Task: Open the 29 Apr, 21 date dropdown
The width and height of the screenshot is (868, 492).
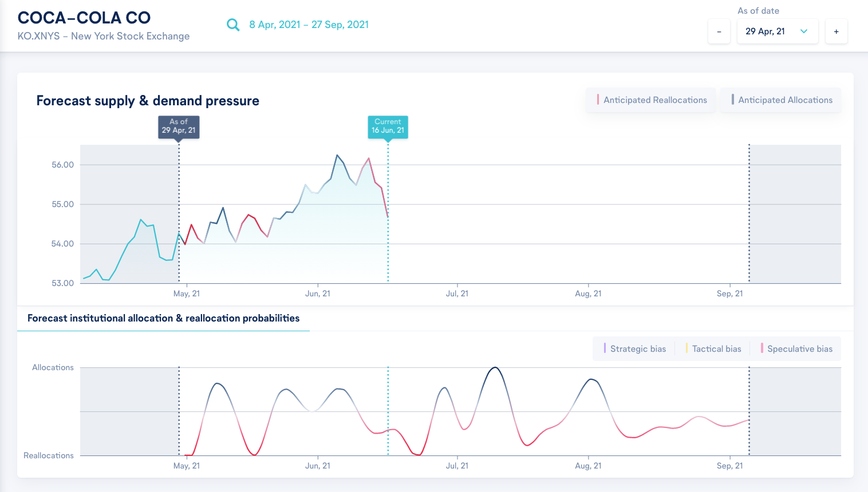Action: click(x=778, y=31)
